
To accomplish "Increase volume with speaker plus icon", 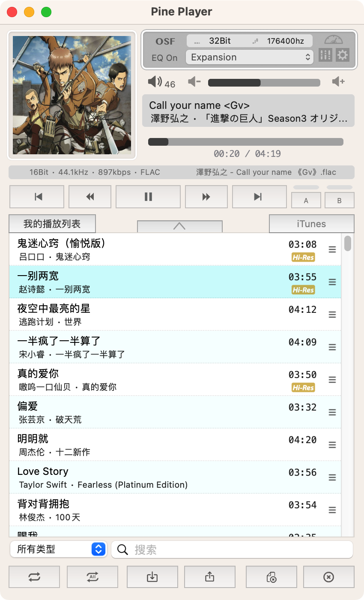I will coord(339,81).
